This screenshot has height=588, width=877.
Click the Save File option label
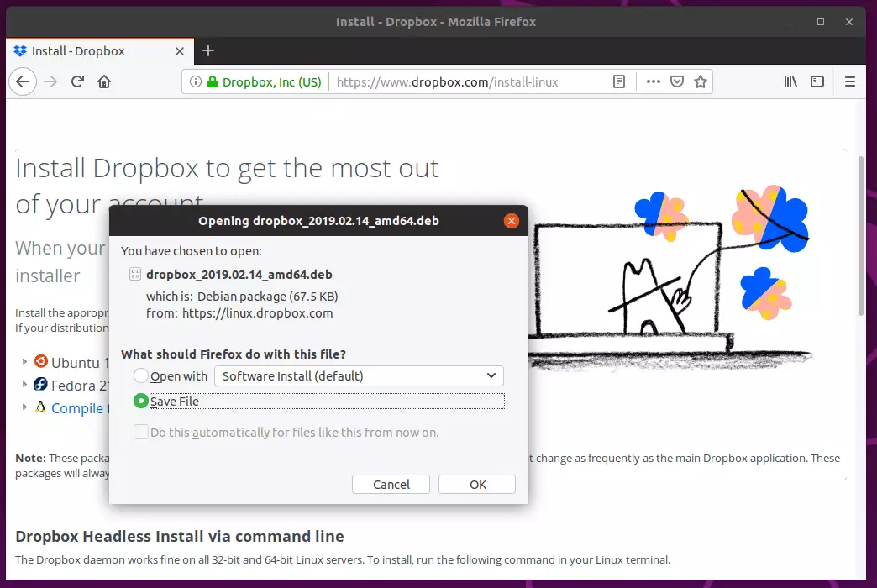(x=175, y=402)
